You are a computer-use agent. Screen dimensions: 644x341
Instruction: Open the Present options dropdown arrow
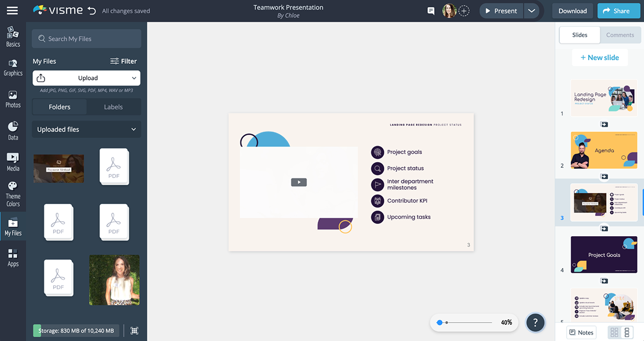(x=531, y=11)
